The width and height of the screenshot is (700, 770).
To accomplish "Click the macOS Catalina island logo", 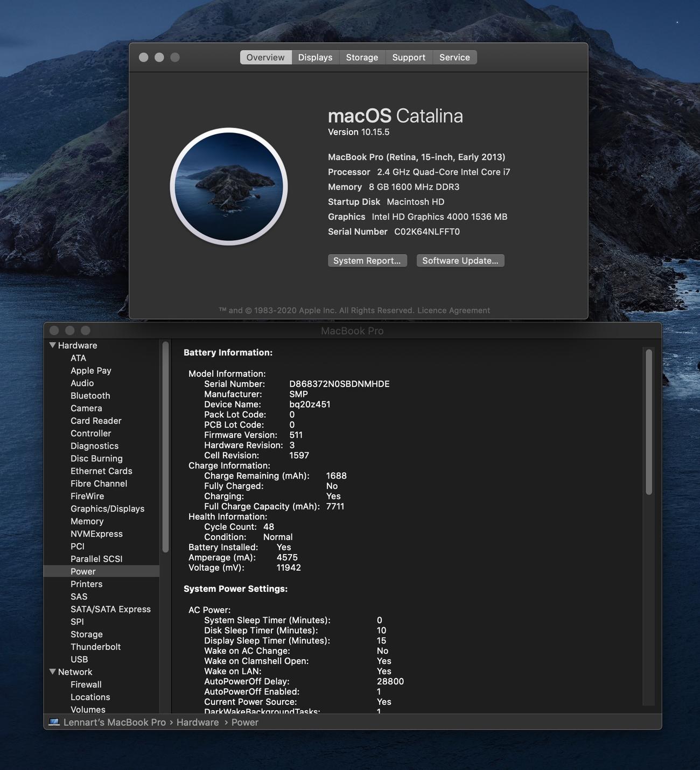I will click(x=229, y=186).
